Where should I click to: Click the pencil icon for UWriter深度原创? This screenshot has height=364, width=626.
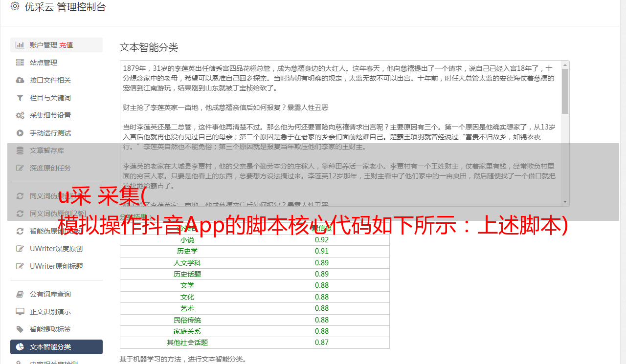pyautogui.click(x=20, y=249)
